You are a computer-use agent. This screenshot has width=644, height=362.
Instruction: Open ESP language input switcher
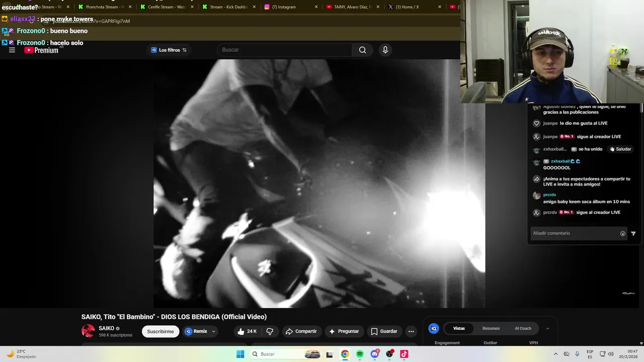pos(590,354)
